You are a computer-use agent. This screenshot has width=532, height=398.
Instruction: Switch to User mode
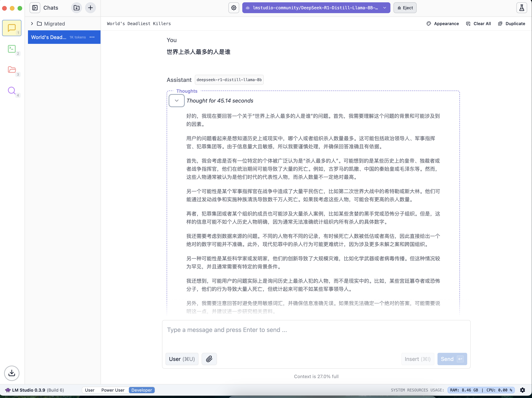(90, 390)
